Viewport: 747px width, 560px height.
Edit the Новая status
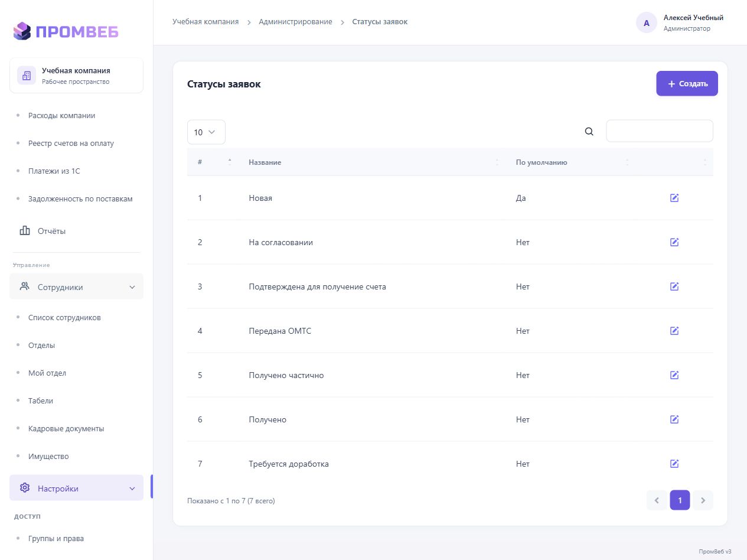[674, 198]
